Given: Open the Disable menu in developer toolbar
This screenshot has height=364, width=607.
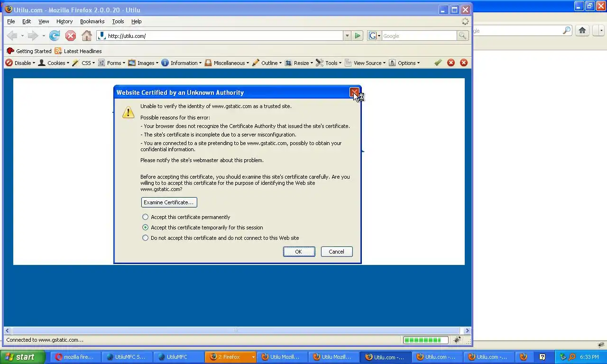Looking at the screenshot, I should [20, 63].
